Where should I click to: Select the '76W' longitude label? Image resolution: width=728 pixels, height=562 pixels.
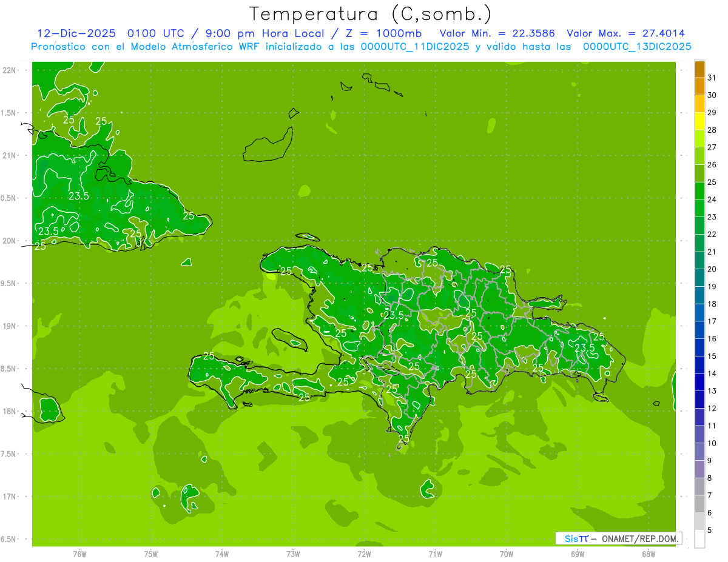(79, 554)
